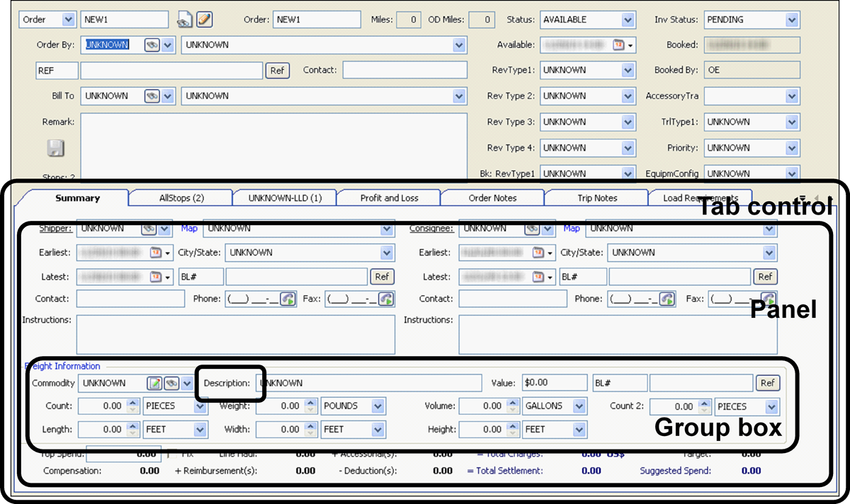Open the Order By lookup binoculars icon
This screenshot has height=504, width=850.
point(152,45)
